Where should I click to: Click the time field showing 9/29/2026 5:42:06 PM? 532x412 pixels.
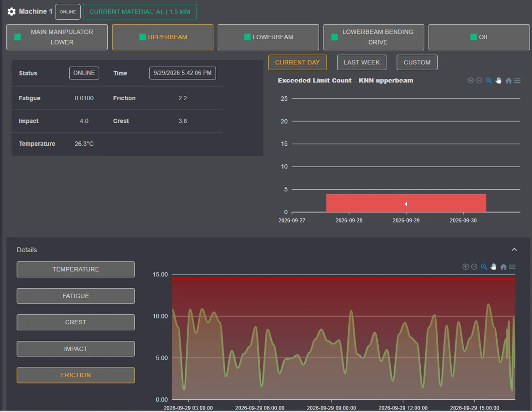click(x=182, y=73)
